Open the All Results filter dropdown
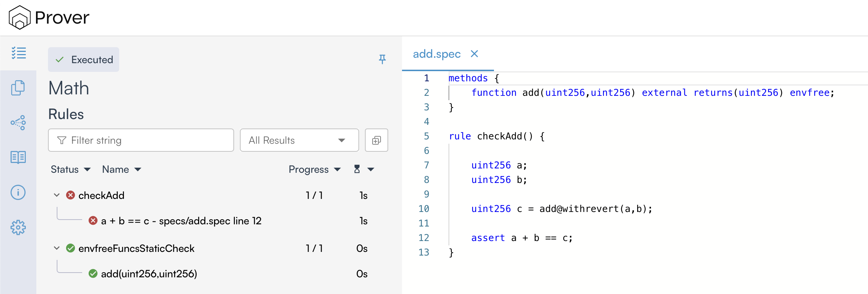 (299, 140)
